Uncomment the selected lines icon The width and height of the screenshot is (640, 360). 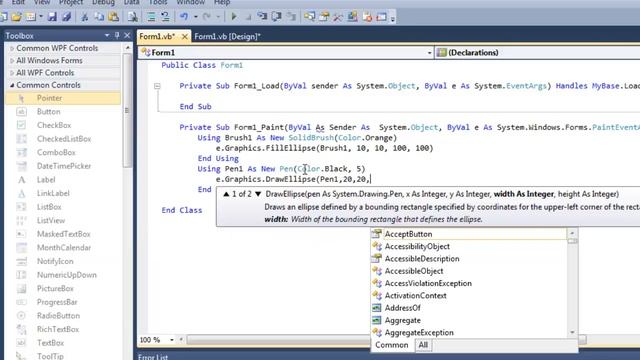click(165, 17)
